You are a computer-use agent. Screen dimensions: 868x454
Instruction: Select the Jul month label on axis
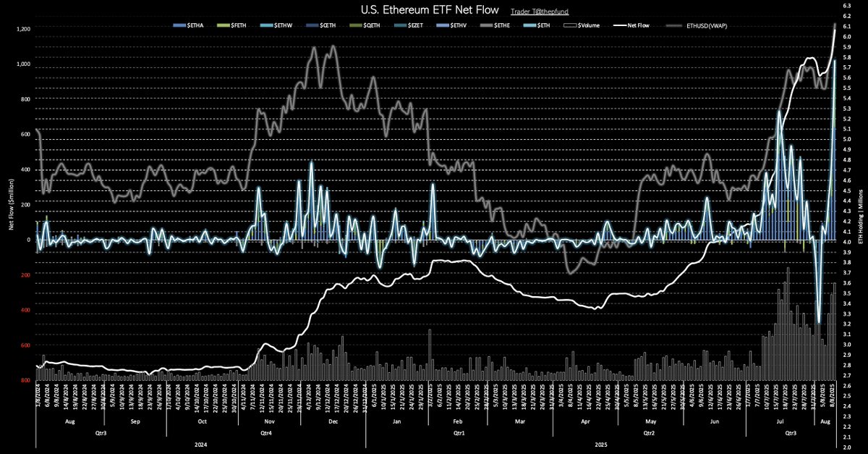pyautogui.click(x=780, y=420)
